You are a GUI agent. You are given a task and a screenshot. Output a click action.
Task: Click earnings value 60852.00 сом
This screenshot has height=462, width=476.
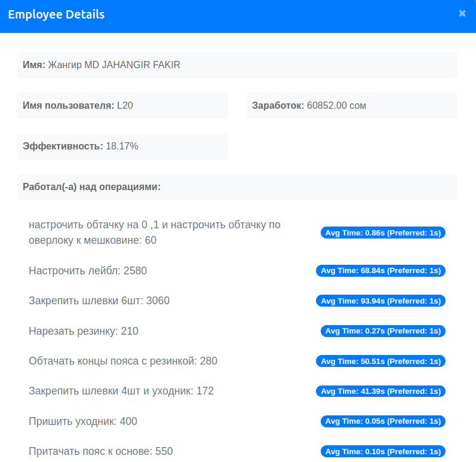coord(336,105)
